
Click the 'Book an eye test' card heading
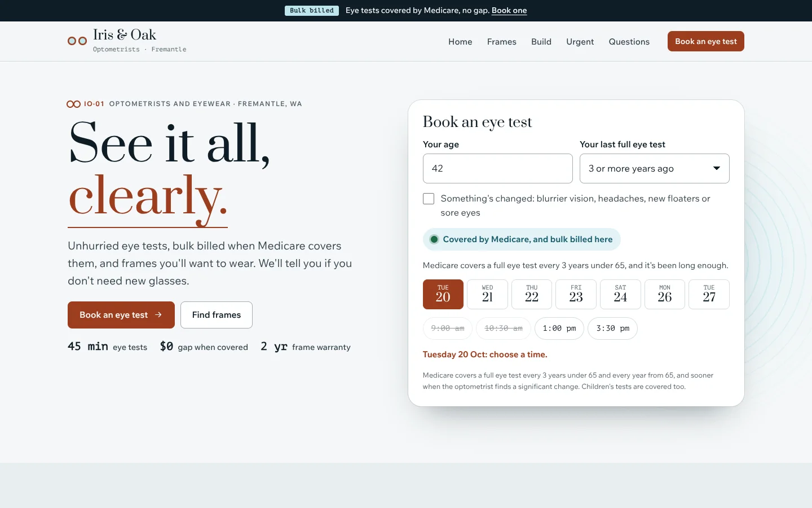click(x=477, y=122)
